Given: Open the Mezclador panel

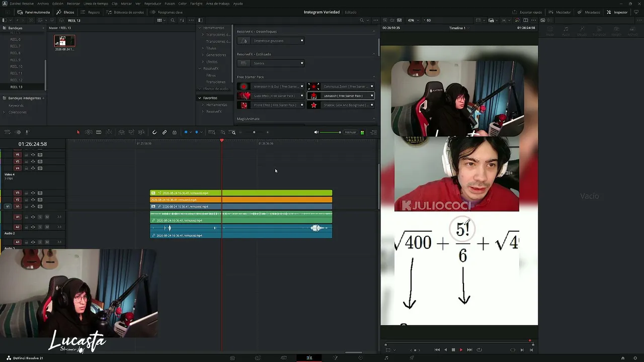Looking at the screenshot, I should (559, 12).
